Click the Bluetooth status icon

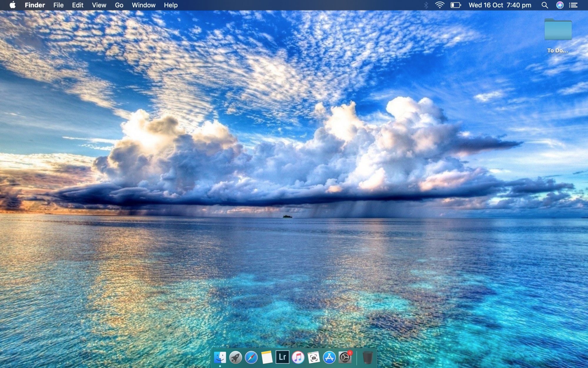click(426, 5)
